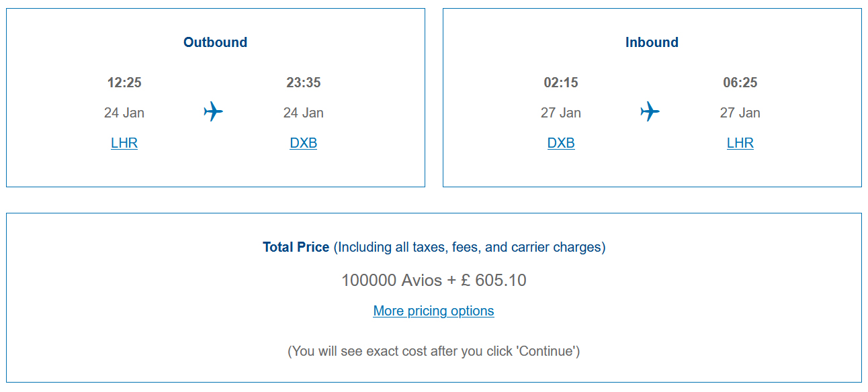The image size is (868, 392).
Task: Click the 02:15 inbound departure time
Action: click(x=561, y=83)
